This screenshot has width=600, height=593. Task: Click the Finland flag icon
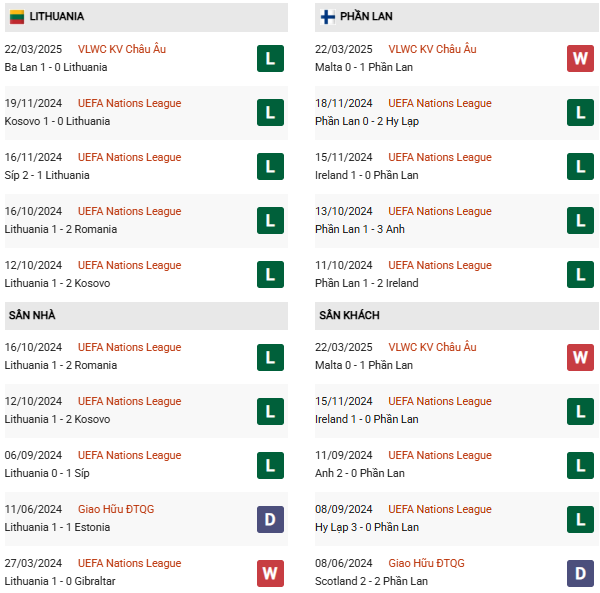click(x=328, y=17)
